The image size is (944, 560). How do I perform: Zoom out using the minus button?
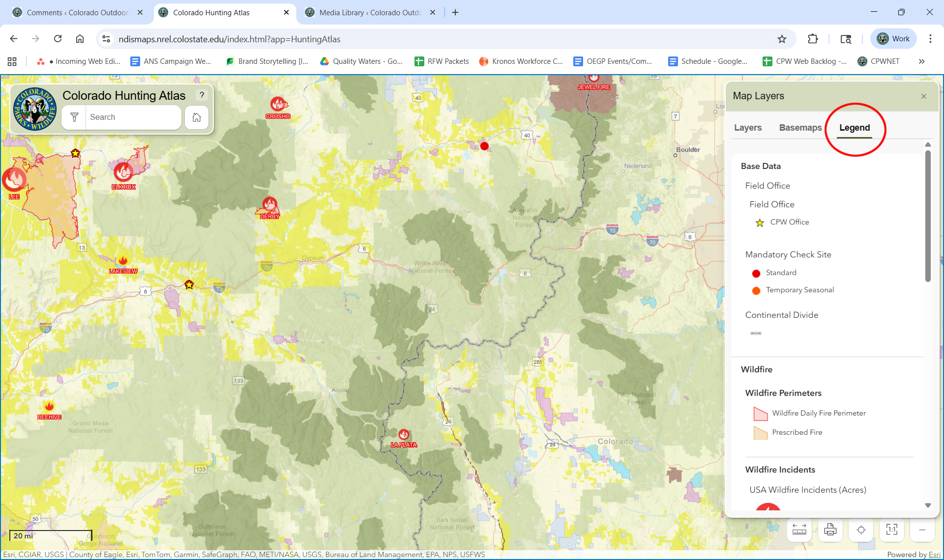923,530
